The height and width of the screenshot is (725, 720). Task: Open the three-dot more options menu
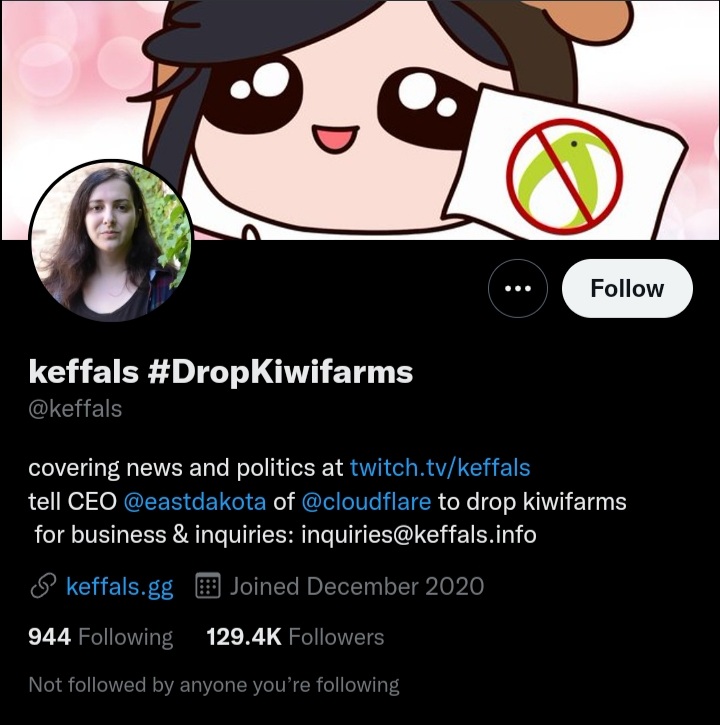(x=517, y=289)
